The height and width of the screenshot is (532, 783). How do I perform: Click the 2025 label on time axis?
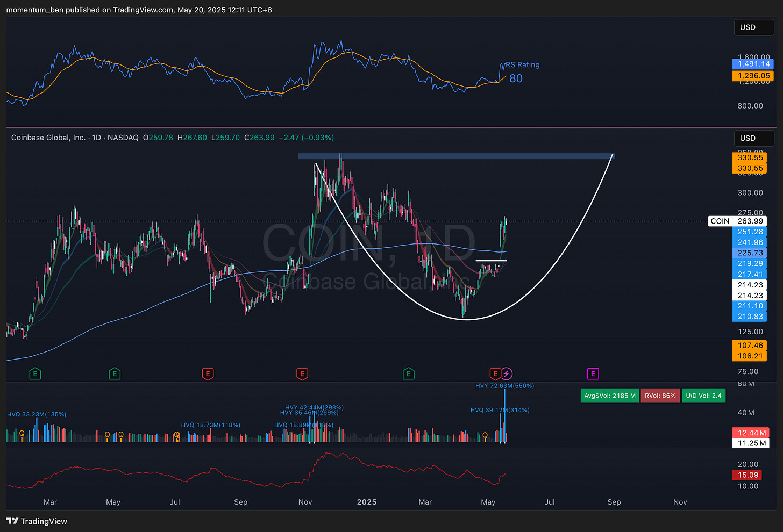click(367, 502)
